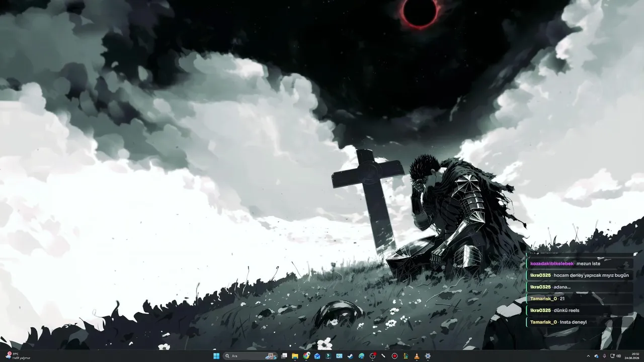This screenshot has width=644, height=362.
Task: Open network status tray icon
Action: pos(612,356)
